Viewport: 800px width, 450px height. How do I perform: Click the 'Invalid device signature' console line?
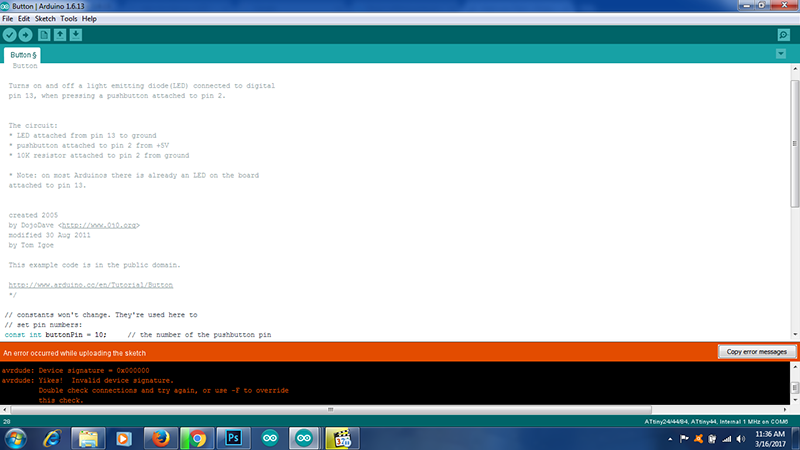(x=88, y=381)
